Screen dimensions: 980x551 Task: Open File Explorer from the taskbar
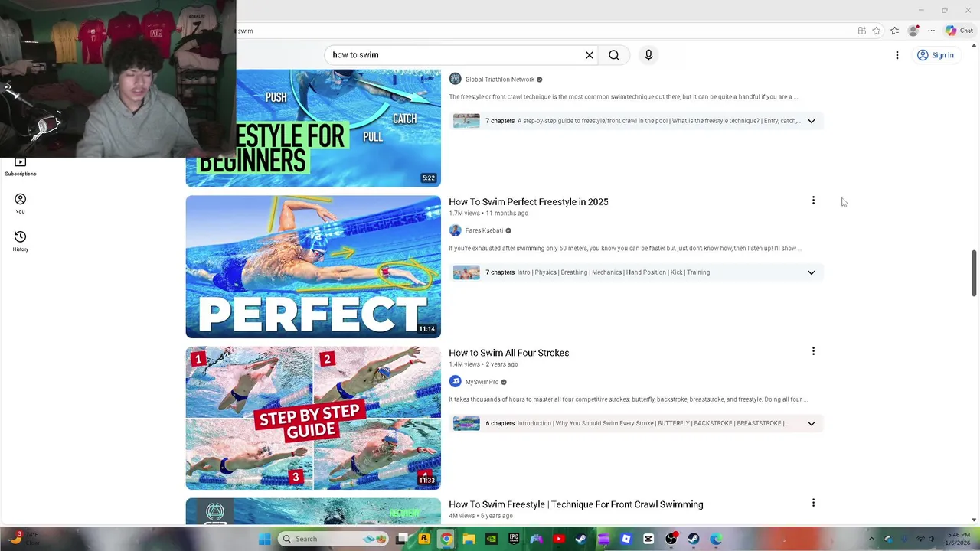pos(469,539)
